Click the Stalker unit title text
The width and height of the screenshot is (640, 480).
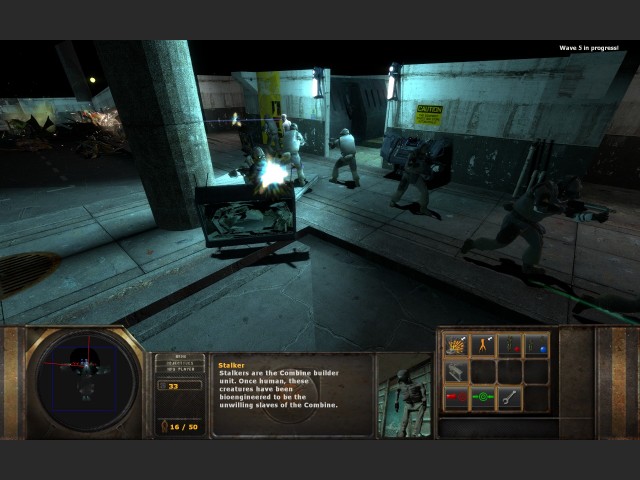click(x=231, y=365)
